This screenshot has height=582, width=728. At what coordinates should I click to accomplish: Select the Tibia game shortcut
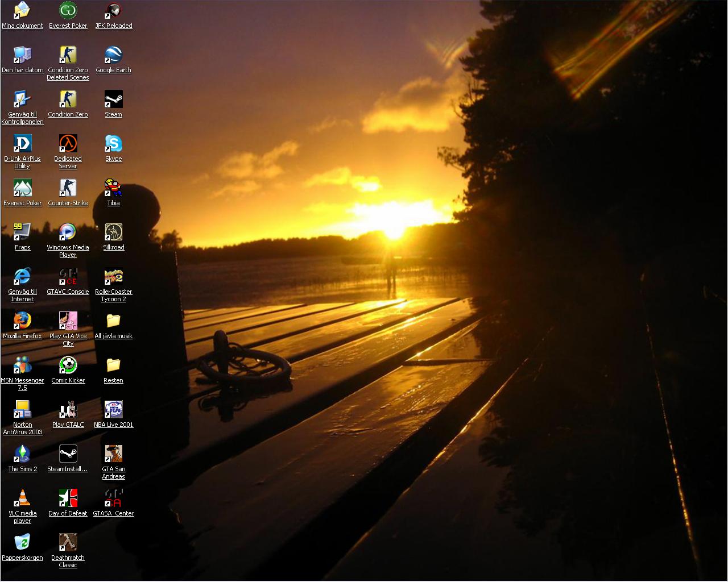coord(113,188)
